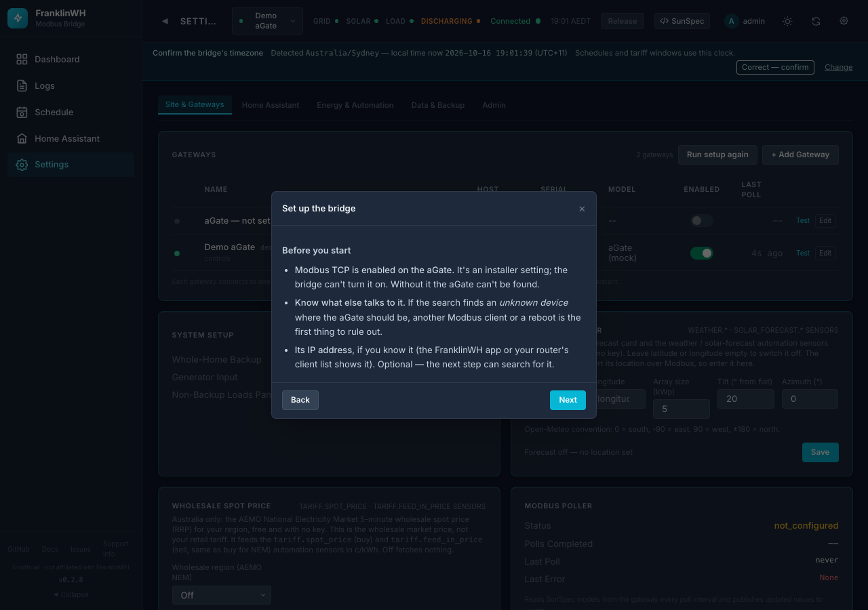Viewport: 868px width, 610px height.
Task: Open the Demo aGate gateway selector dropdown
Action: click(267, 21)
